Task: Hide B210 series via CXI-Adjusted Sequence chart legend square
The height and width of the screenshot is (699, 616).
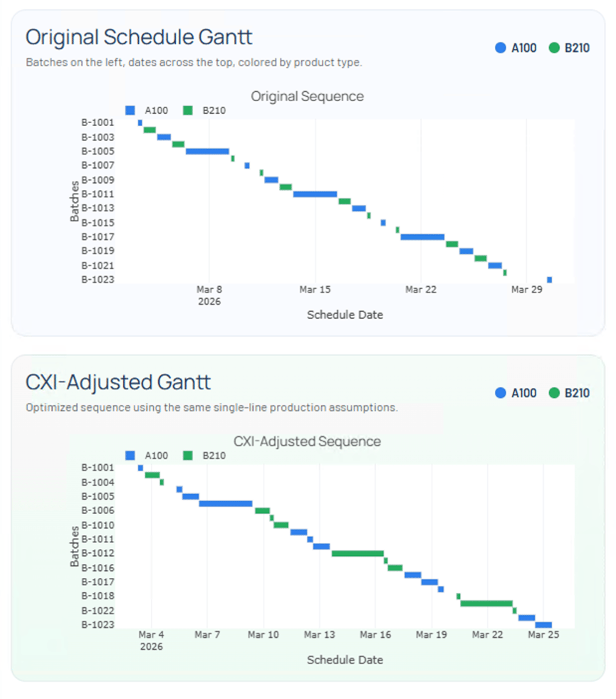Action: pyautogui.click(x=188, y=456)
